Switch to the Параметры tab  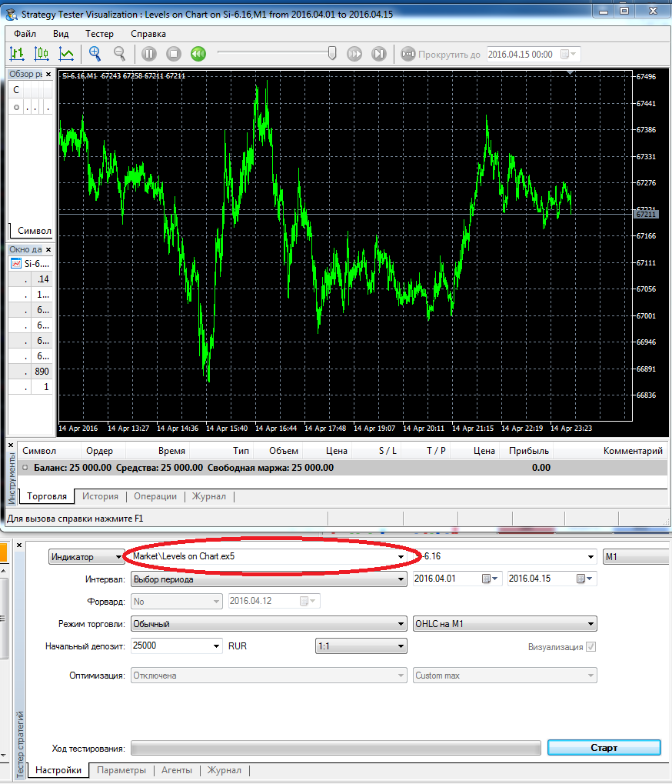click(121, 770)
